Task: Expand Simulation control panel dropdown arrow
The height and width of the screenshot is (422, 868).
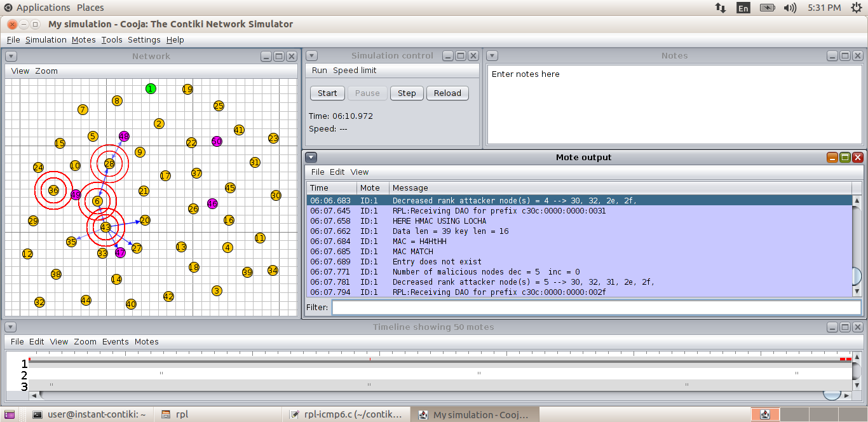Action: pos(311,56)
